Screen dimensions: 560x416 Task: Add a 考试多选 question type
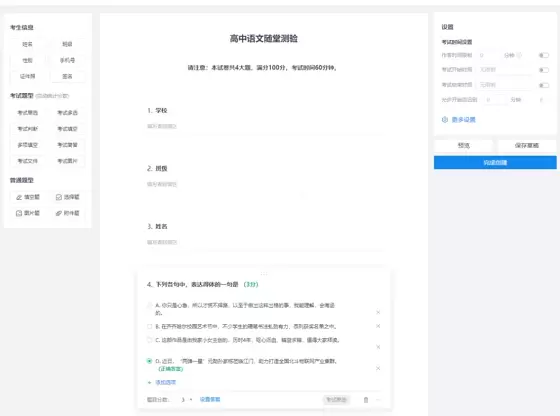click(x=68, y=113)
